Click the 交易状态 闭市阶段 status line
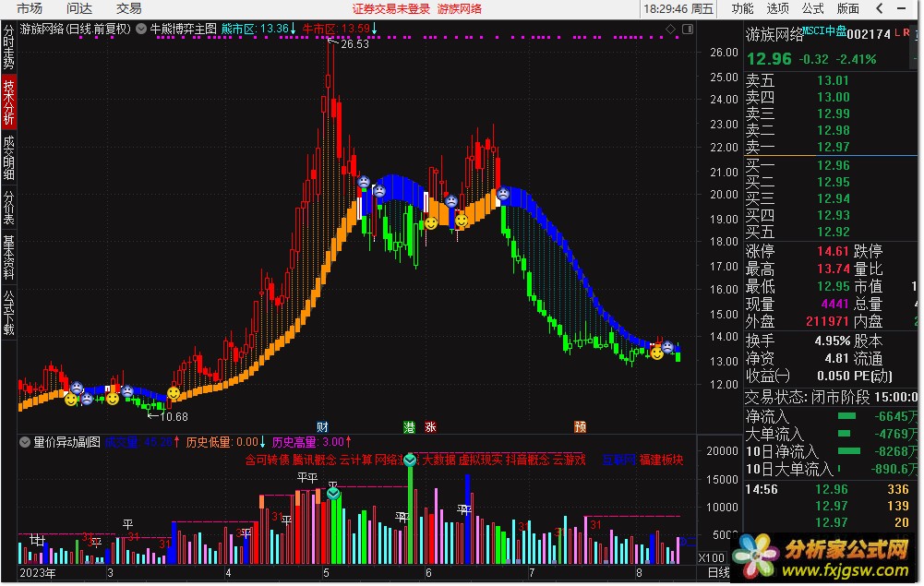 [831, 397]
